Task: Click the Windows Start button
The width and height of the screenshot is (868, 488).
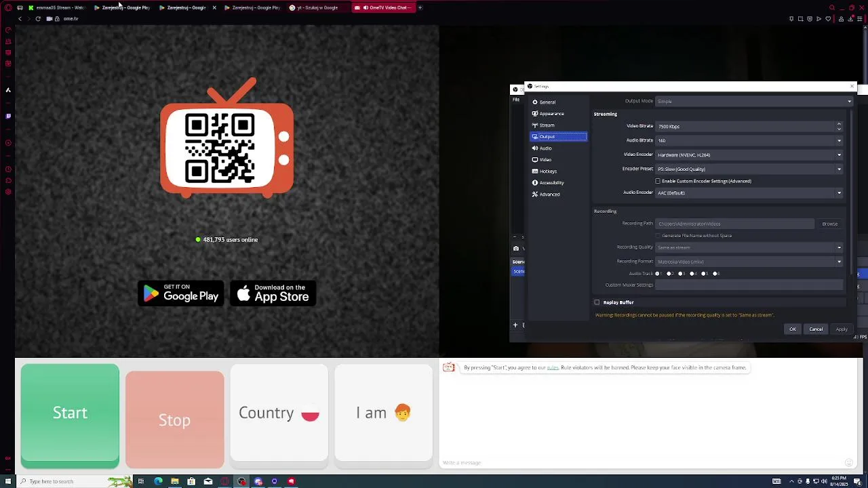Action: pyautogui.click(x=7, y=482)
